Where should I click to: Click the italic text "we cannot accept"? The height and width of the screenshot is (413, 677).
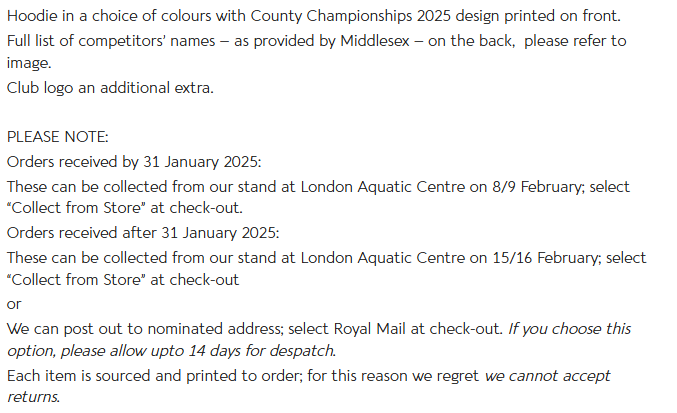coord(548,376)
